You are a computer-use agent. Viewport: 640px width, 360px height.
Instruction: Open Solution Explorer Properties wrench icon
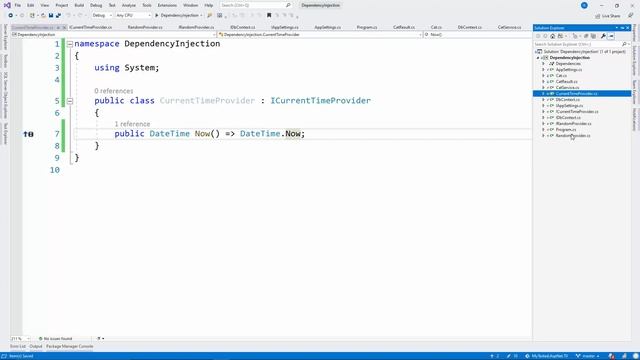point(603,36)
